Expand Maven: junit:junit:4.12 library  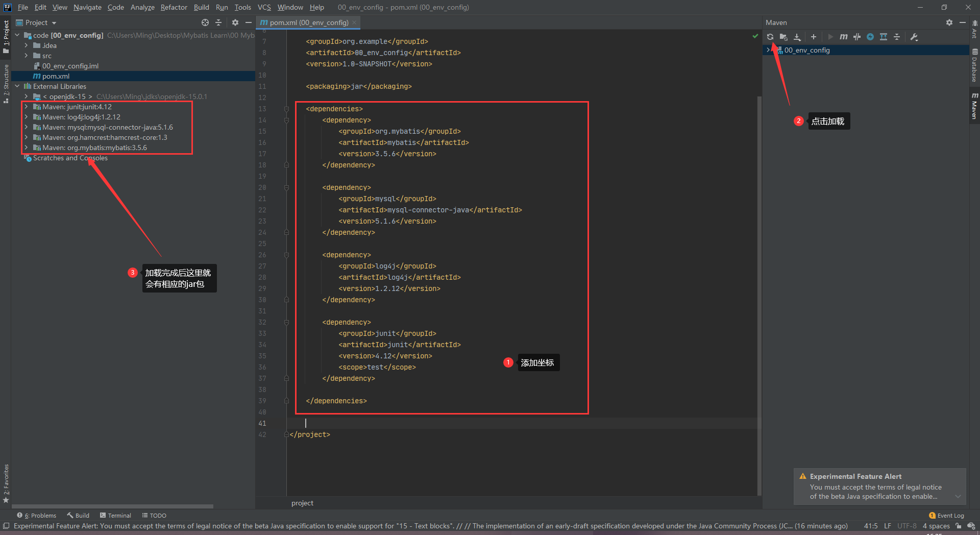(26, 107)
